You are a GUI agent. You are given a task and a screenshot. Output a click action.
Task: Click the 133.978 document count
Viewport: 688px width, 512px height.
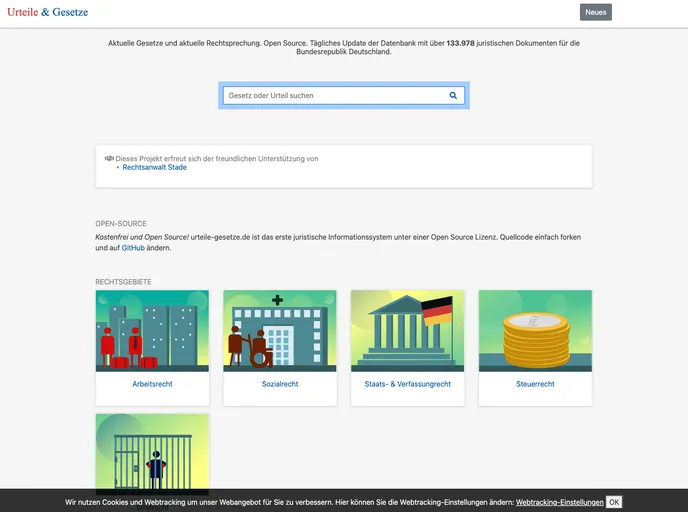460,43
